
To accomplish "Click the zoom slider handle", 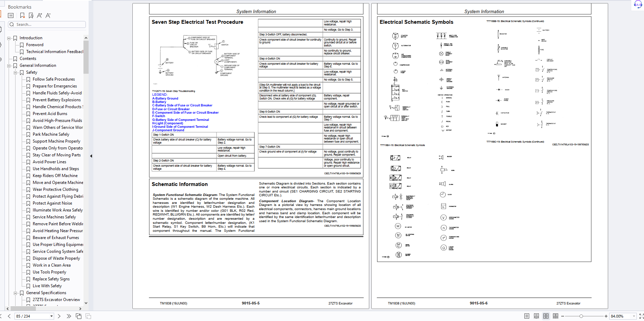I will click(x=581, y=316).
